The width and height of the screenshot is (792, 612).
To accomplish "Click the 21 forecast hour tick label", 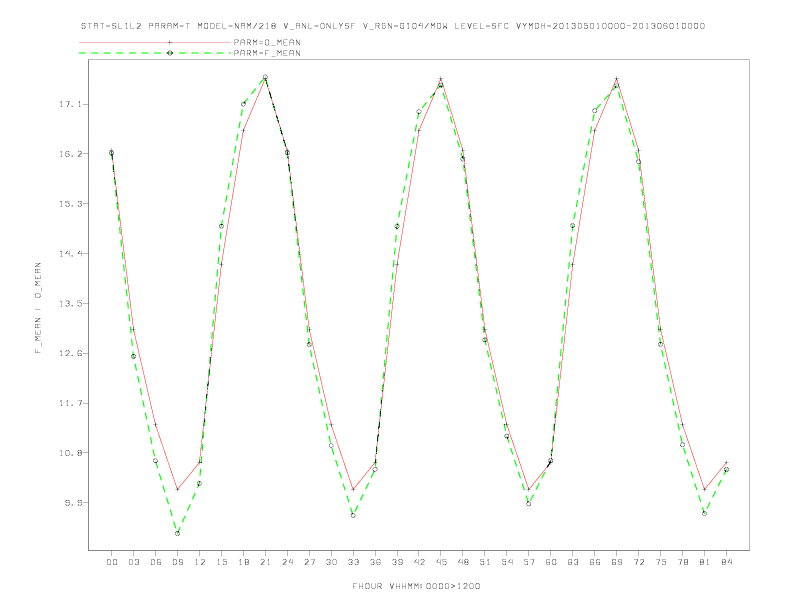I will point(265,562).
